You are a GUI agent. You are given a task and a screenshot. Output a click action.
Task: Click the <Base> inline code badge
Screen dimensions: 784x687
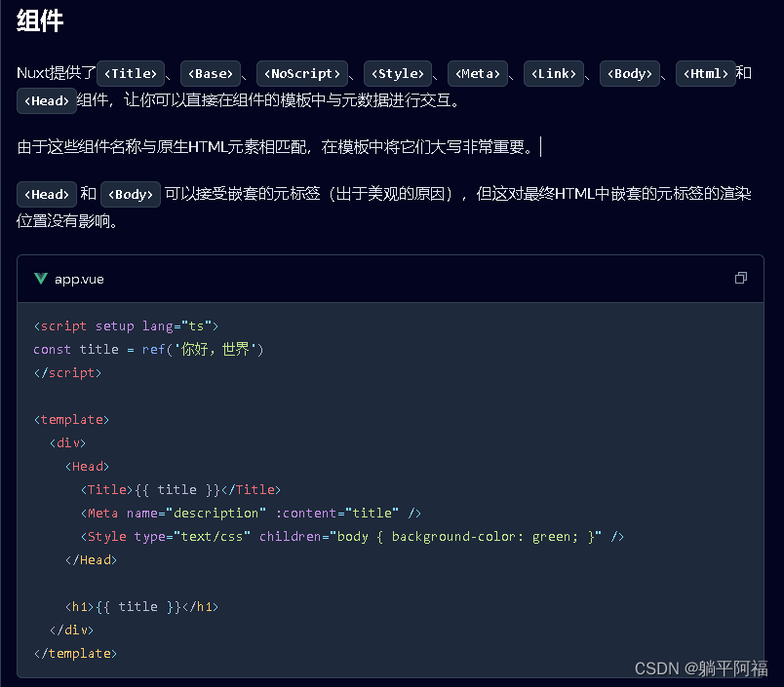click(211, 73)
